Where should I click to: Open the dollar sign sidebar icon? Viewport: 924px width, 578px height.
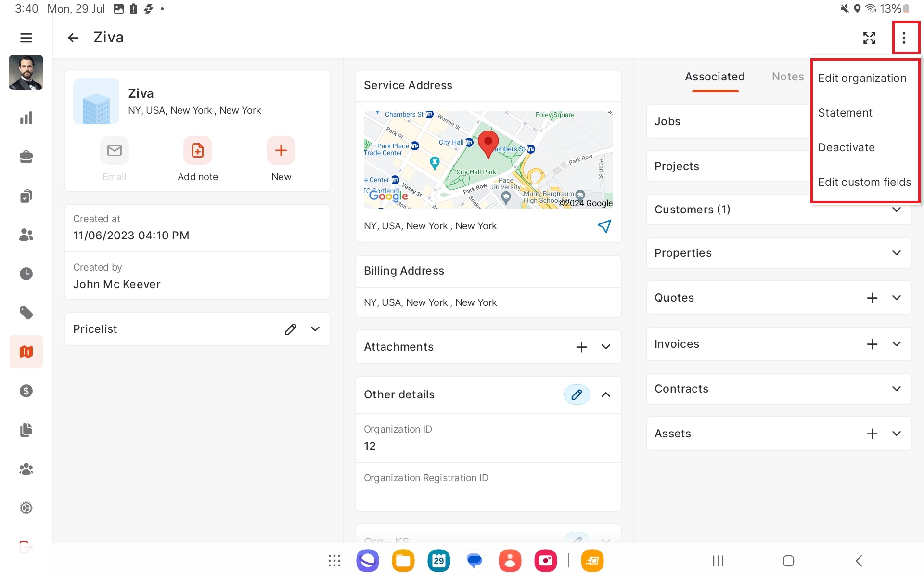click(x=26, y=391)
